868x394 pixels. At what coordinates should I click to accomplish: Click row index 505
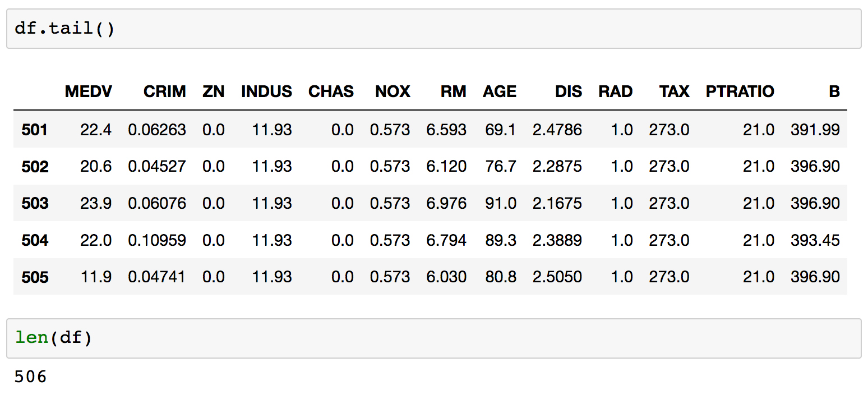[x=35, y=277]
